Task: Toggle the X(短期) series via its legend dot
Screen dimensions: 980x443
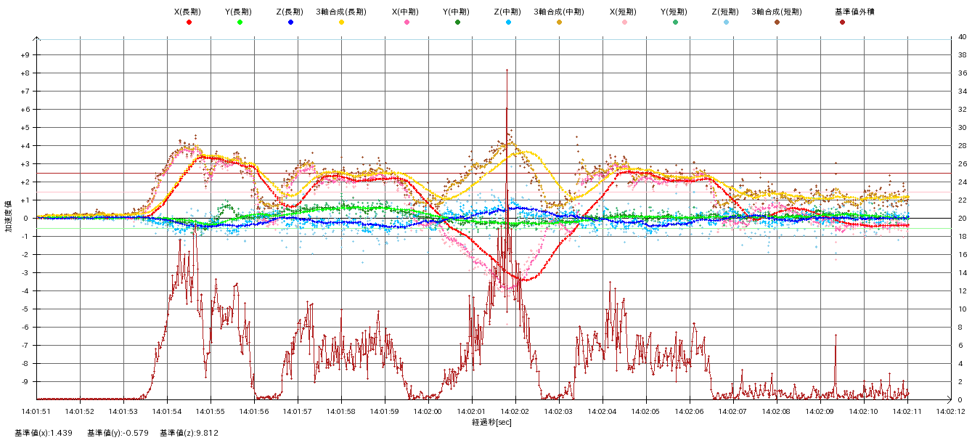Action: tap(624, 23)
